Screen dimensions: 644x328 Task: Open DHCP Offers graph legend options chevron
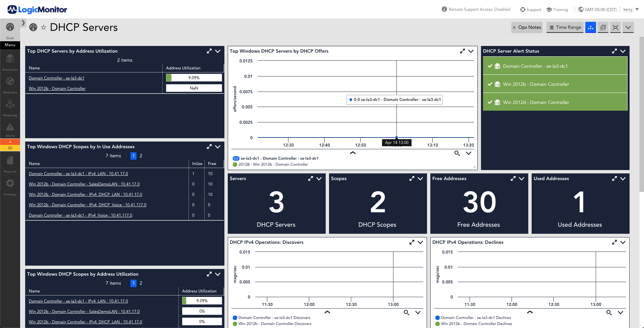tap(469, 153)
